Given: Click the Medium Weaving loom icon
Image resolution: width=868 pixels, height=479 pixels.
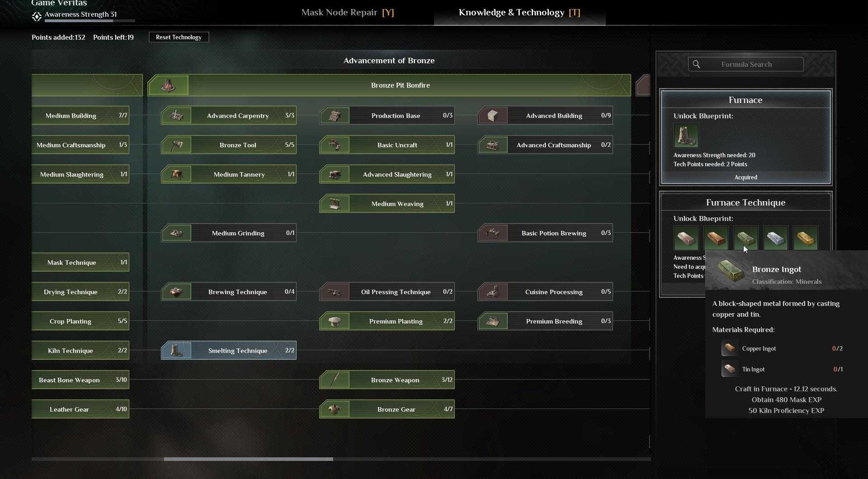Looking at the screenshot, I should (335, 204).
